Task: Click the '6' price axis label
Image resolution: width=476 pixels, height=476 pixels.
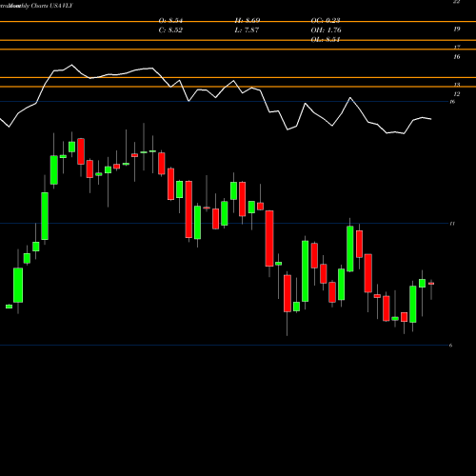Action: tap(451, 346)
